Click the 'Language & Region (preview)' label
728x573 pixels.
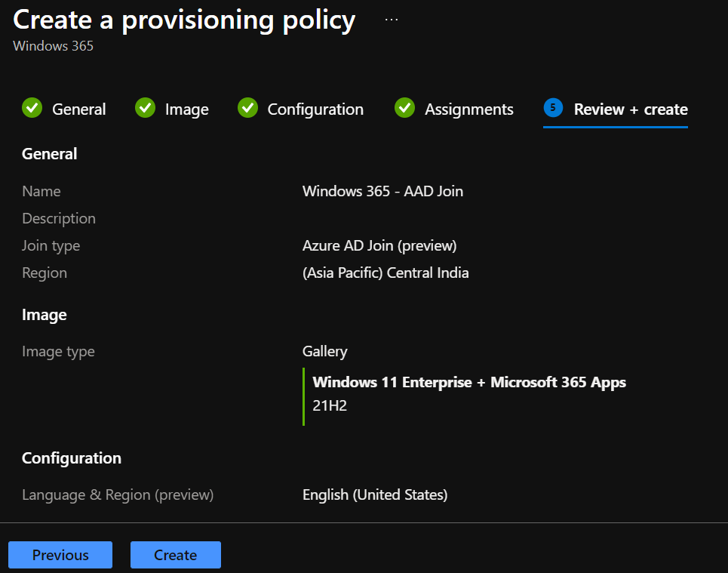point(118,495)
